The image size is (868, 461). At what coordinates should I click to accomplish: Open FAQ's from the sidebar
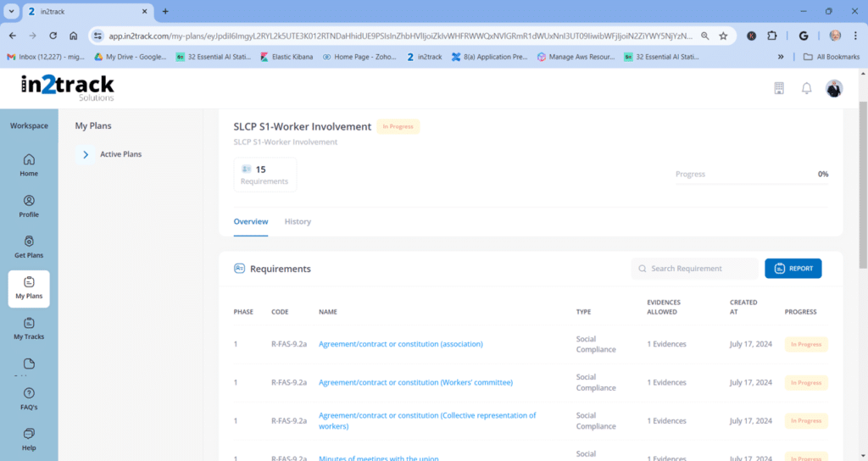29,398
